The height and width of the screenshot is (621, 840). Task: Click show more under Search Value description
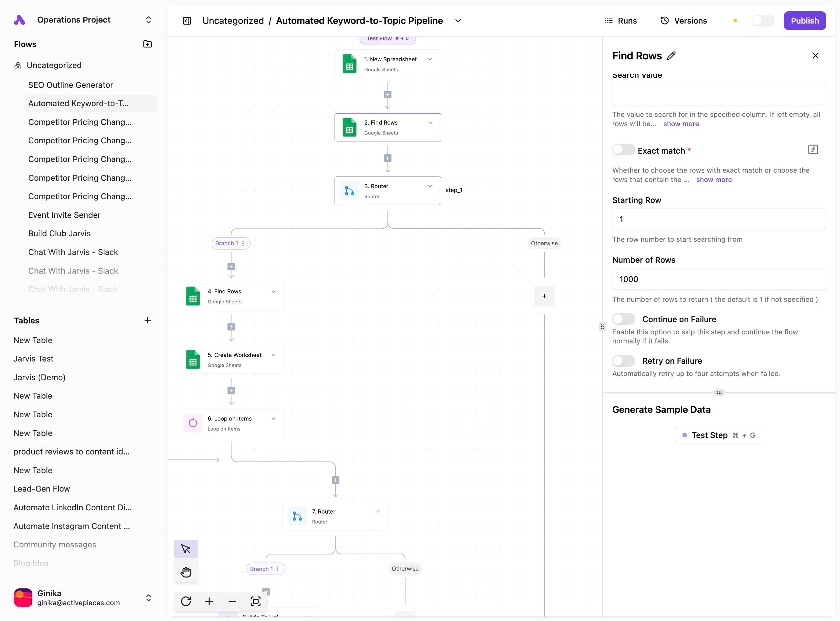click(681, 124)
